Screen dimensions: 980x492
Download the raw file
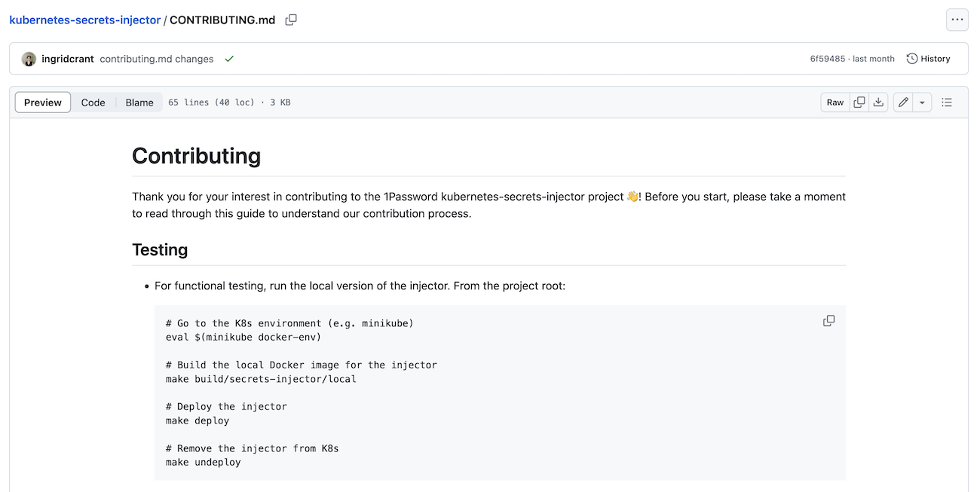[x=877, y=102]
